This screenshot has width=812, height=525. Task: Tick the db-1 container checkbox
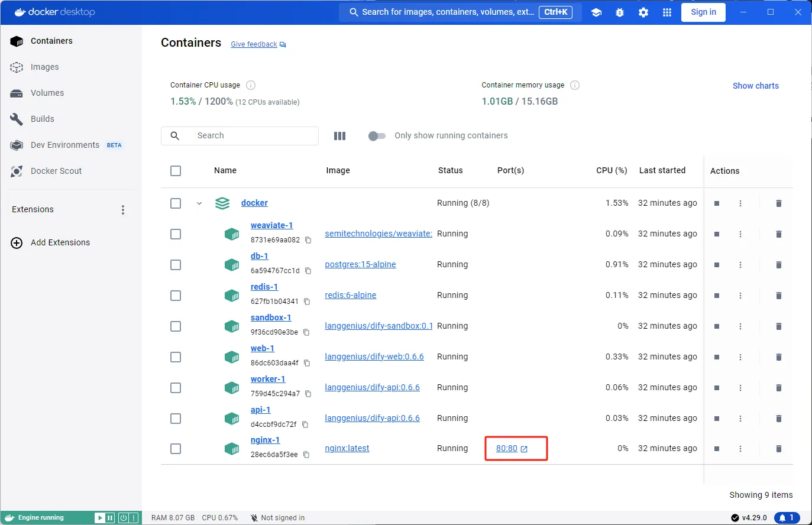coord(176,265)
